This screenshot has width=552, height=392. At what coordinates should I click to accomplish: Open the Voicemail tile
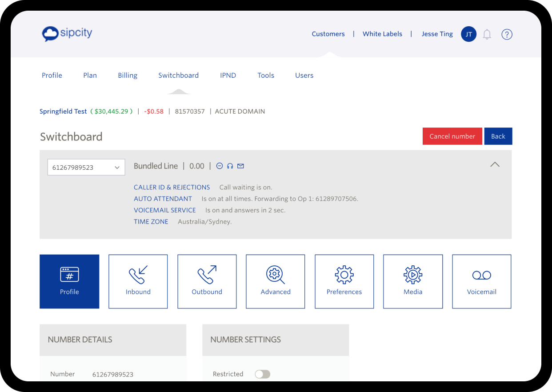coord(481,281)
